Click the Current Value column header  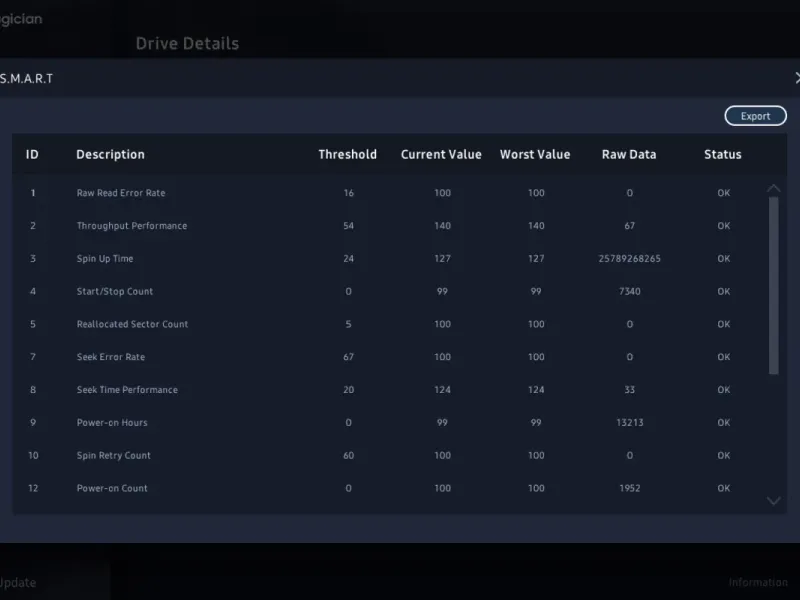[441, 155]
